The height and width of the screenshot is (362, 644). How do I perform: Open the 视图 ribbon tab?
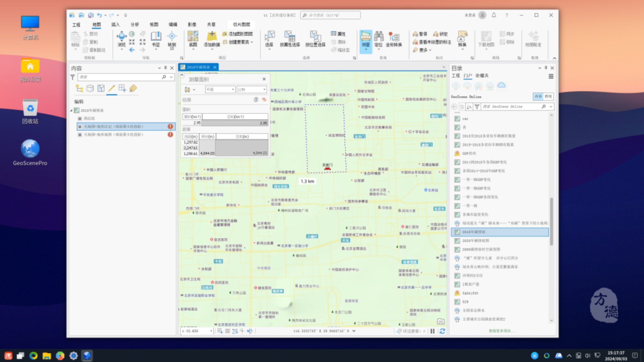[154, 24]
